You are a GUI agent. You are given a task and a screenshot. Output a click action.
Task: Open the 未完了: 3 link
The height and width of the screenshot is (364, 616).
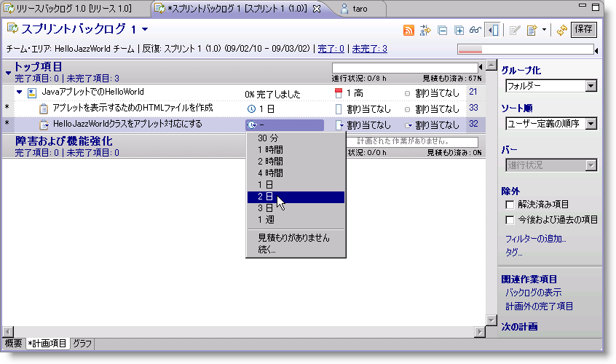[x=369, y=49]
